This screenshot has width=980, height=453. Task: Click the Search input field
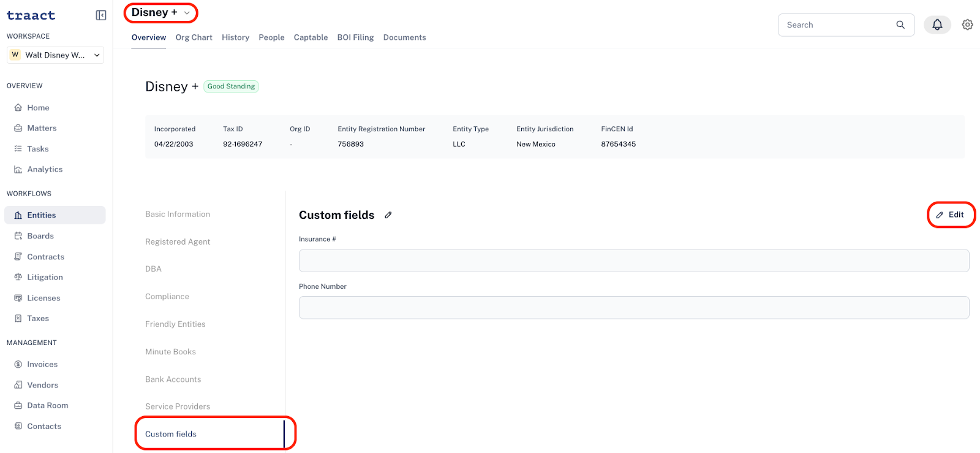[x=846, y=25]
